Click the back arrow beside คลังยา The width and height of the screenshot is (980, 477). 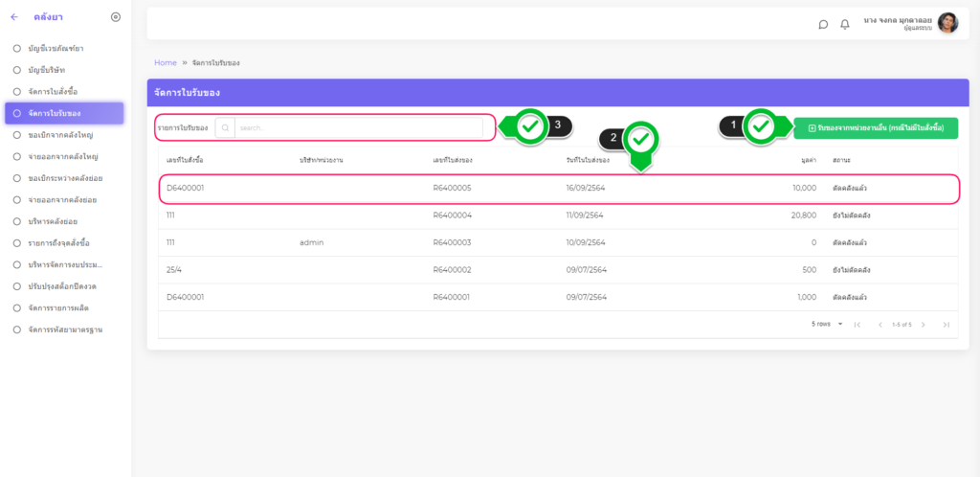[14, 16]
